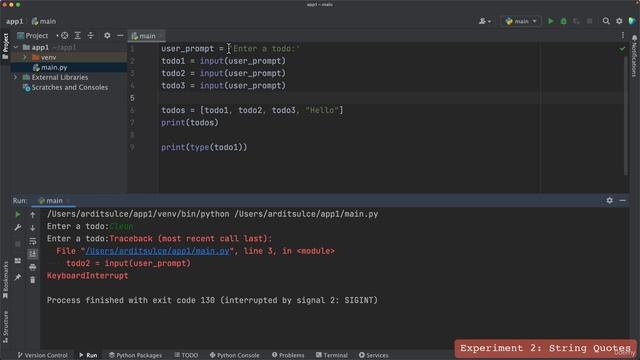
Task: Click the stop process icon in Run panel
Action: tap(18, 244)
